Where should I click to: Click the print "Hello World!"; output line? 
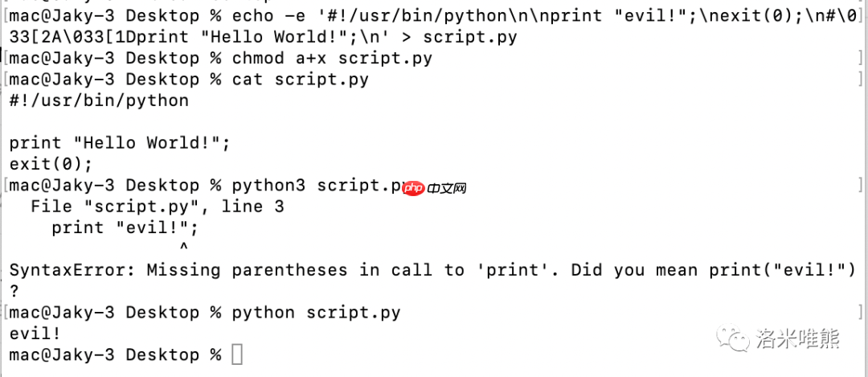[120, 143]
